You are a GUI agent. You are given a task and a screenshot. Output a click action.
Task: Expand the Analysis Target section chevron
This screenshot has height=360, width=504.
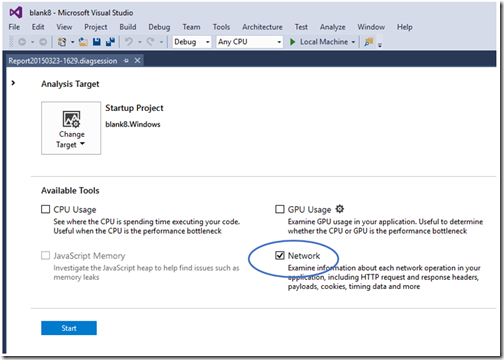[13, 83]
